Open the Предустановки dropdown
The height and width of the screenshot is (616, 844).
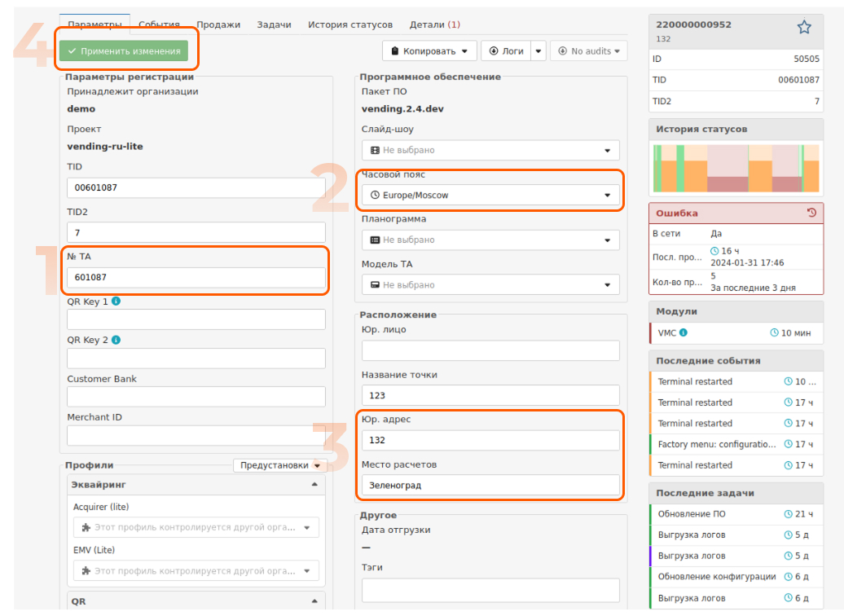[x=280, y=465]
